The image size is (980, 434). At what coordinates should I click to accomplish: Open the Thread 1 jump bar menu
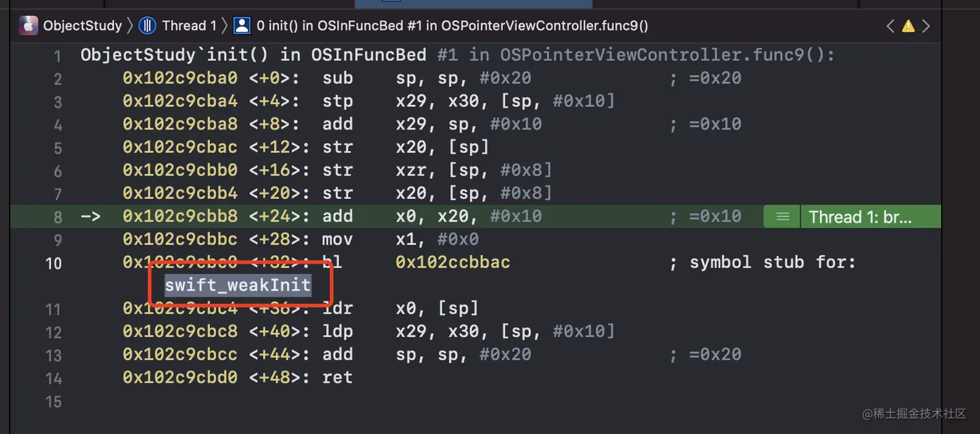189,26
